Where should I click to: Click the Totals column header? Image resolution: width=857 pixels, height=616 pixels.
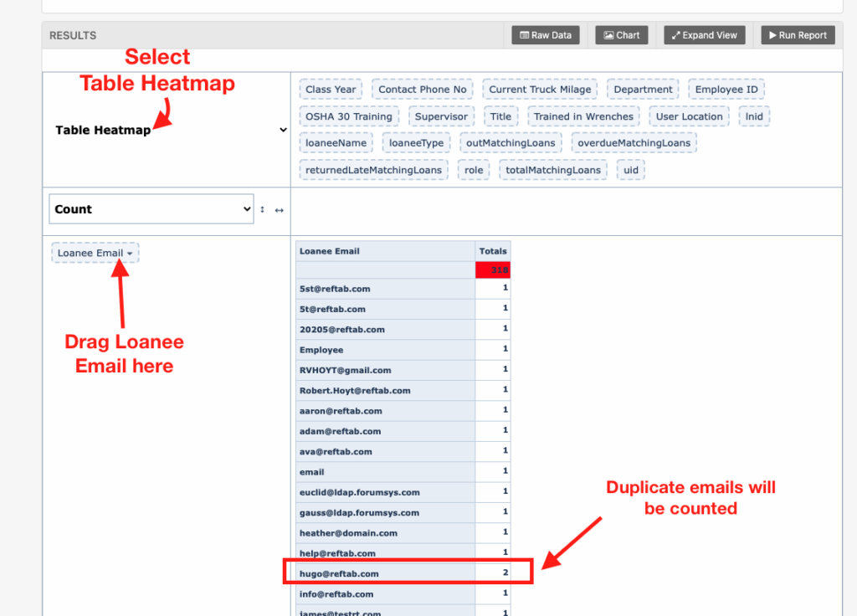pos(492,251)
